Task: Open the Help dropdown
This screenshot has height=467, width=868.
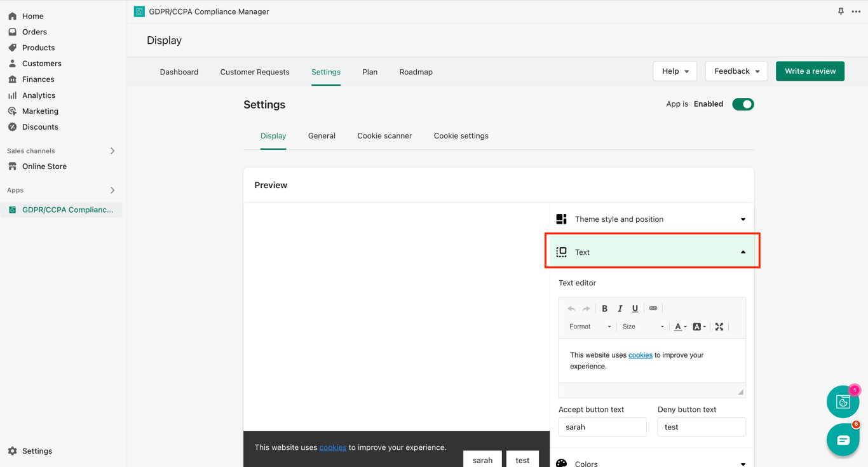Action: click(x=675, y=71)
